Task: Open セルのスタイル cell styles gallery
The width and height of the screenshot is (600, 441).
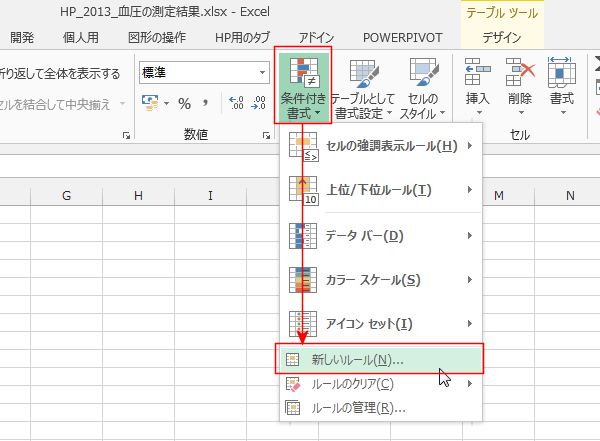Action: 422,89
